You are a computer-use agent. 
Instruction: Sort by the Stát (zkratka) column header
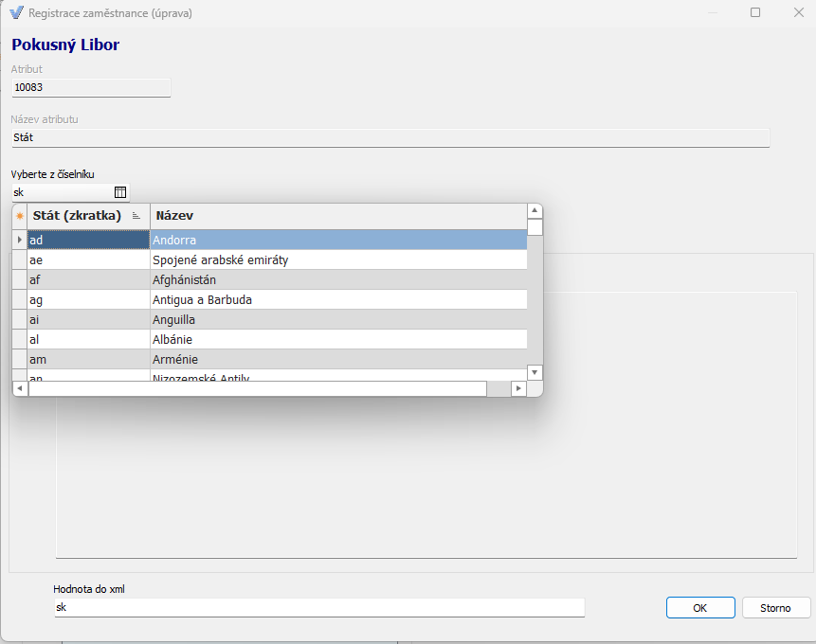[78, 216]
